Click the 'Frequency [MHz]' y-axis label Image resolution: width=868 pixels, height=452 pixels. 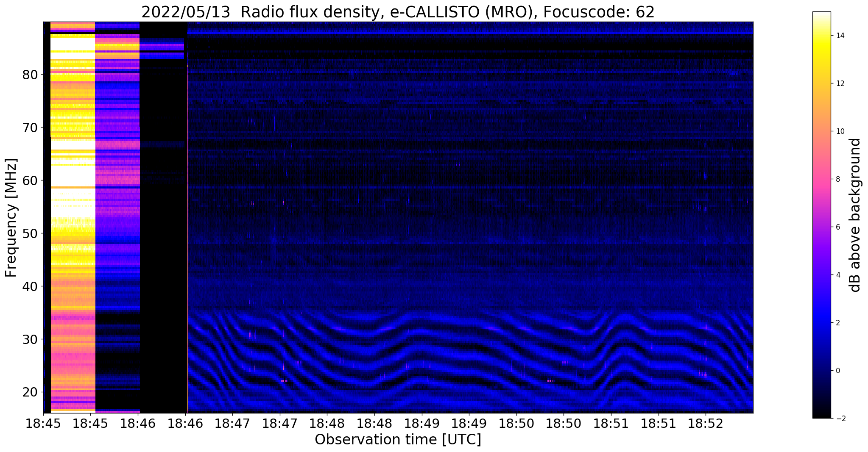(11, 218)
